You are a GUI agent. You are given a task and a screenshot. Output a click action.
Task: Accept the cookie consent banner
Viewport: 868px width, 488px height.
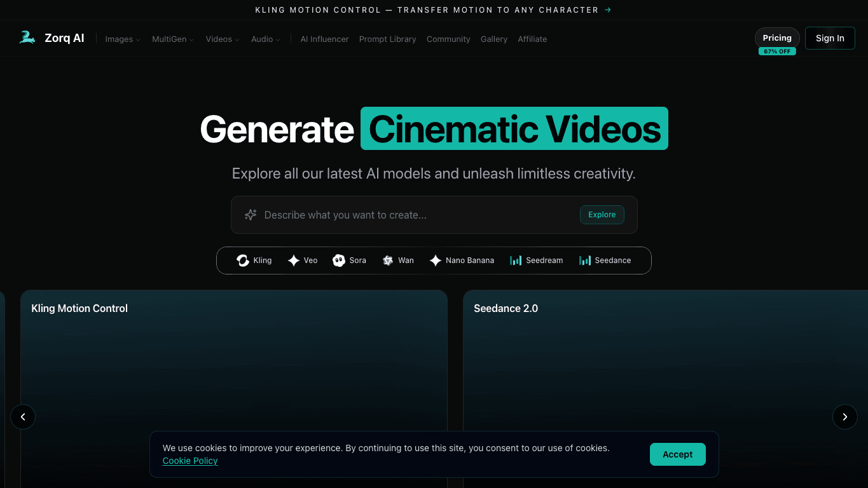(678, 454)
